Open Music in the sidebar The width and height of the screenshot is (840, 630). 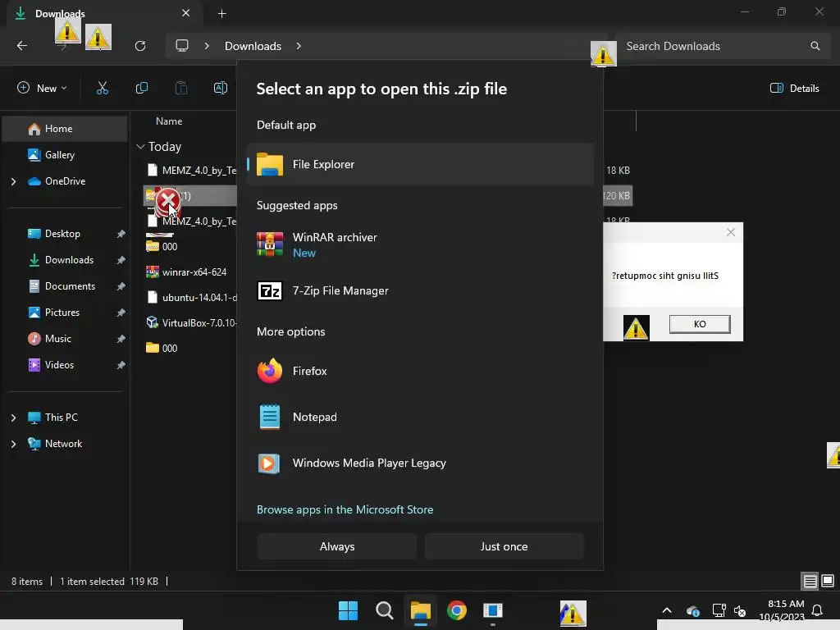click(65, 339)
